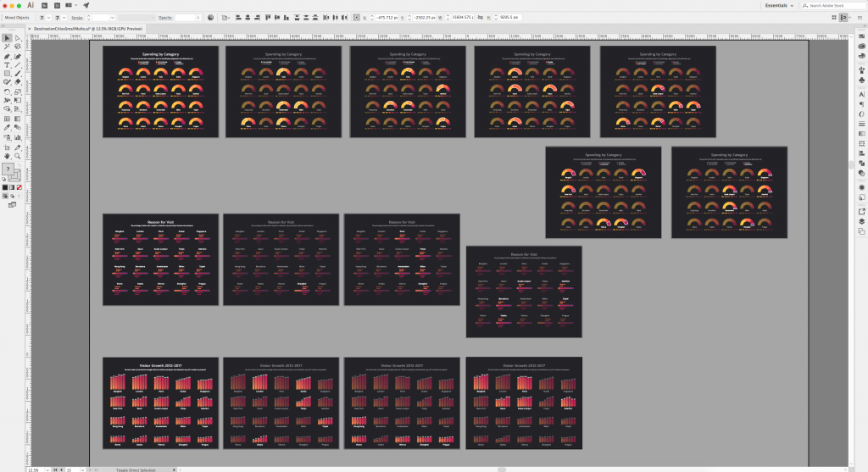Open the Paragraph panel icon
Screen dimensions: 868x472
coord(862,104)
